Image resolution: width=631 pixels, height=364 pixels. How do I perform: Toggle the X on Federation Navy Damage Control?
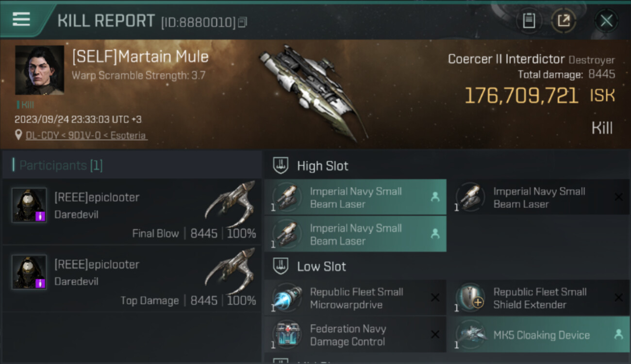click(435, 334)
